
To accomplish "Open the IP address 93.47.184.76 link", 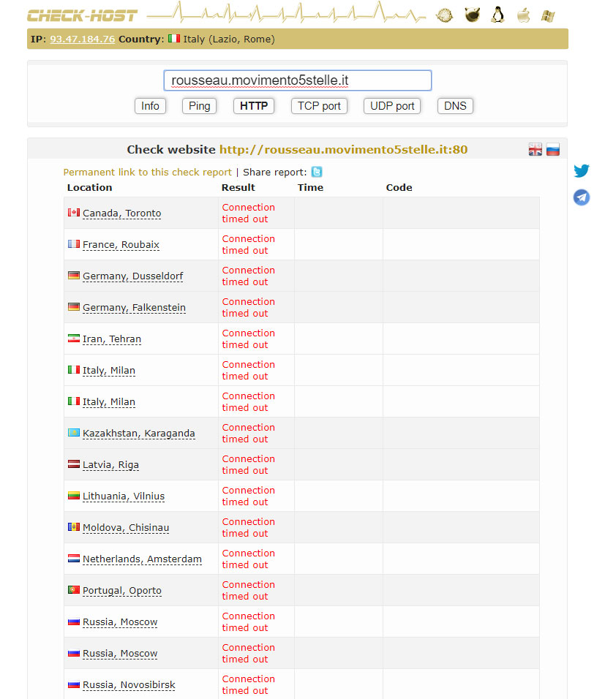I will pyautogui.click(x=83, y=39).
